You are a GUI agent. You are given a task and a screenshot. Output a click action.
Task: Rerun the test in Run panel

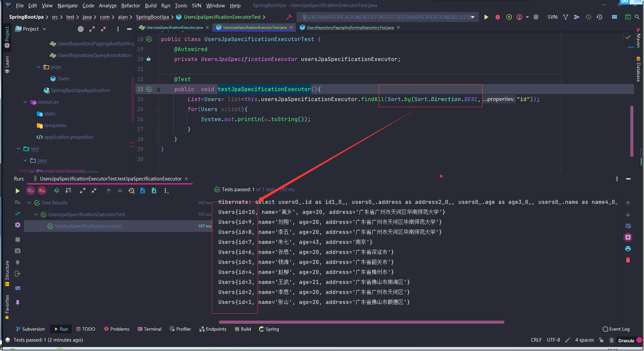click(18, 191)
